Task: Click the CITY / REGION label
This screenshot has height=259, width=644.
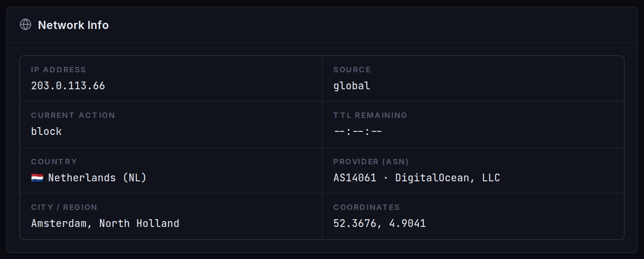Action: tap(64, 207)
